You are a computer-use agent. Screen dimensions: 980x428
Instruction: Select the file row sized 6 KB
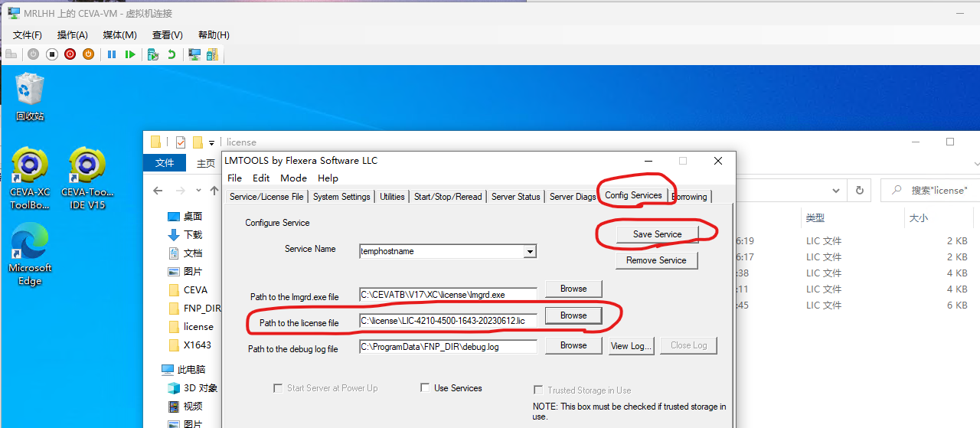coord(857,305)
